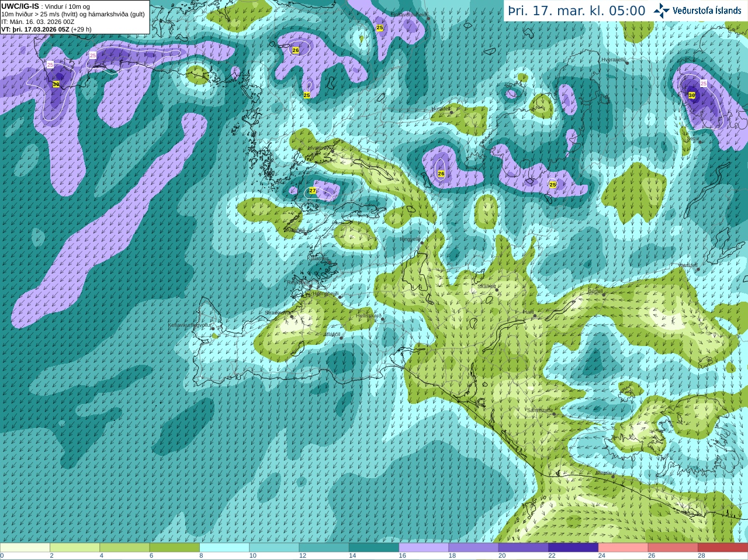Select the 12–14 m/s legend swatch

click(x=324, y=548)
